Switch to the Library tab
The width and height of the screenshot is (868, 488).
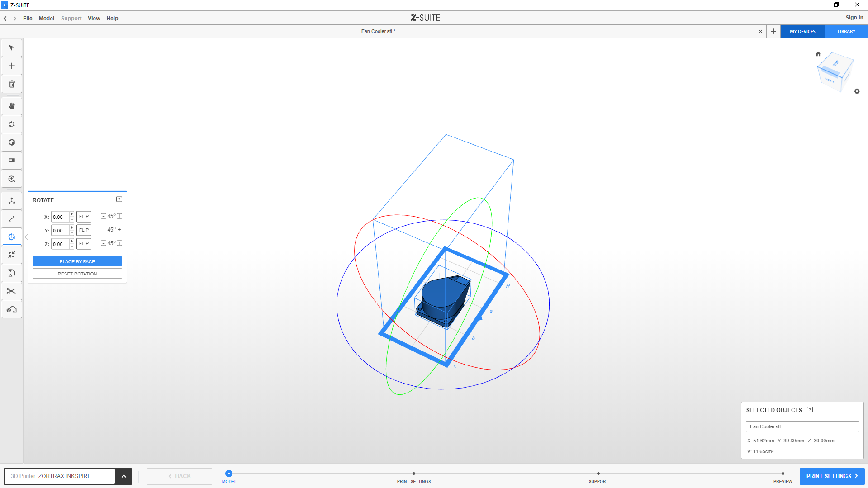846,32
